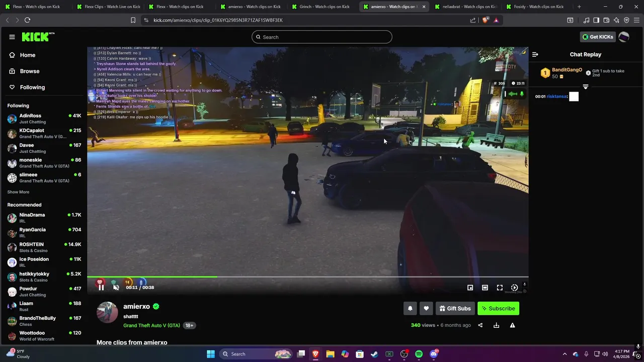The height and width of the screenshot is (362, 644).
Task: Switch to nellaxbrat - Watch clips tab
Action: pos(465,7)
